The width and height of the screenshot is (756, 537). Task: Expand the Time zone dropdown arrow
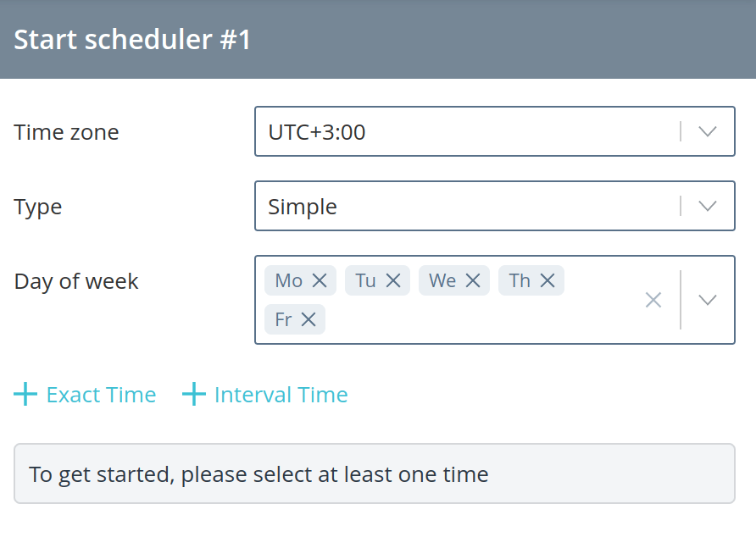tap(708, 131)
